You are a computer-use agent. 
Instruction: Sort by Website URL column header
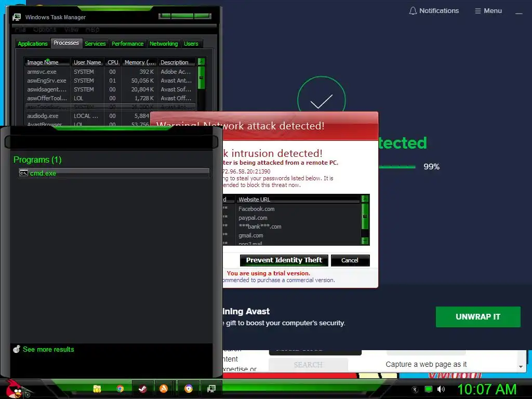click(298, 199)
